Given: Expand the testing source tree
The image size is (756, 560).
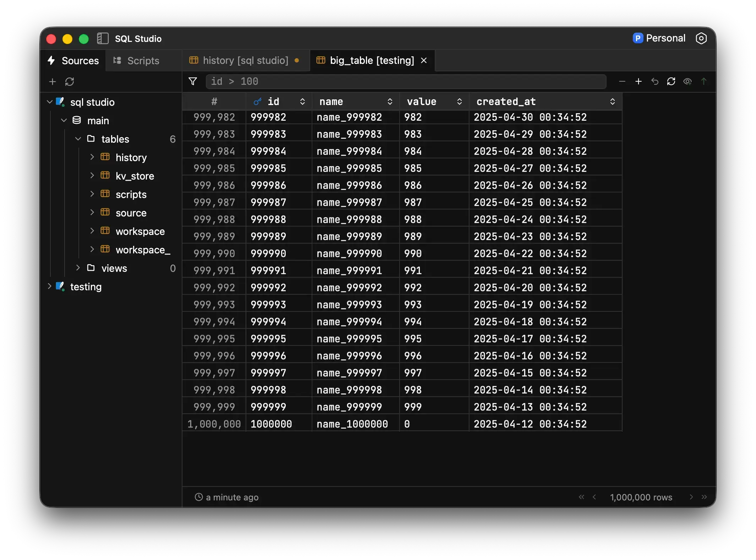Looking at the screenshot, I should point(49,286).
